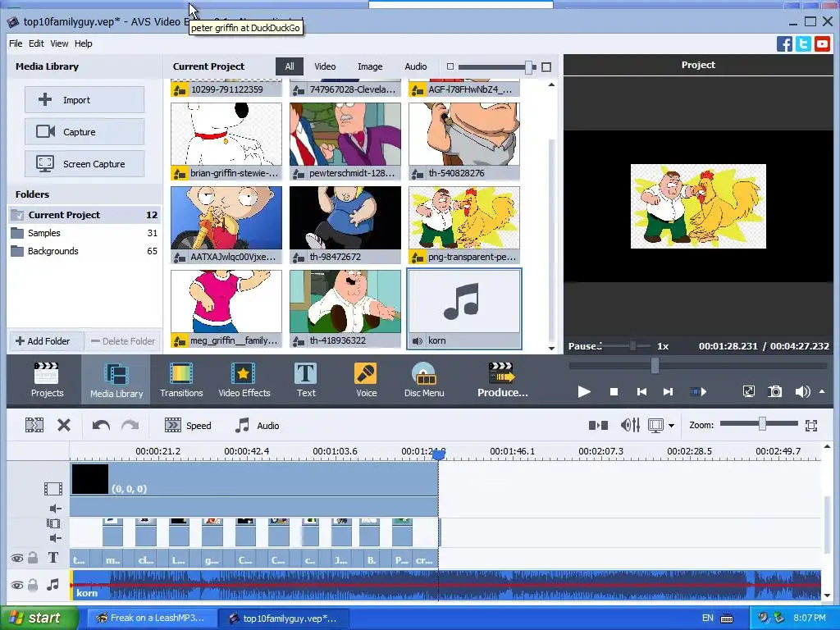Image resolution: width=840 pixels, height=630 pixels.
Task: Click the preview volume speaker icon
Action: click(802, 391)
